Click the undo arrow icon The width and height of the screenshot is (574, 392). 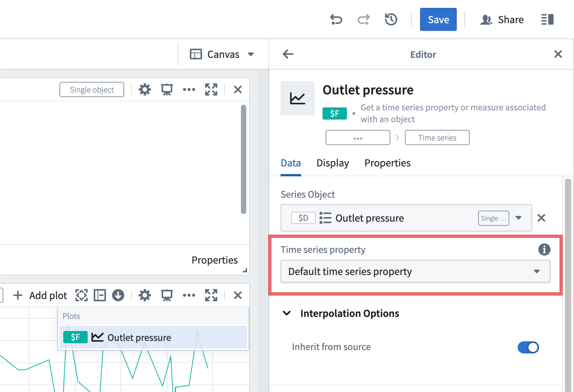tap(336, 20)
